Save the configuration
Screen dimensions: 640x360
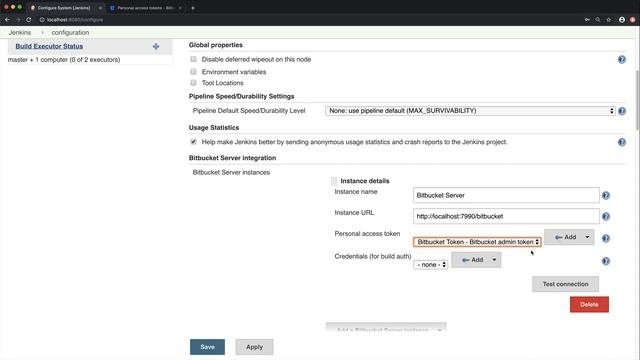(207, 347)
